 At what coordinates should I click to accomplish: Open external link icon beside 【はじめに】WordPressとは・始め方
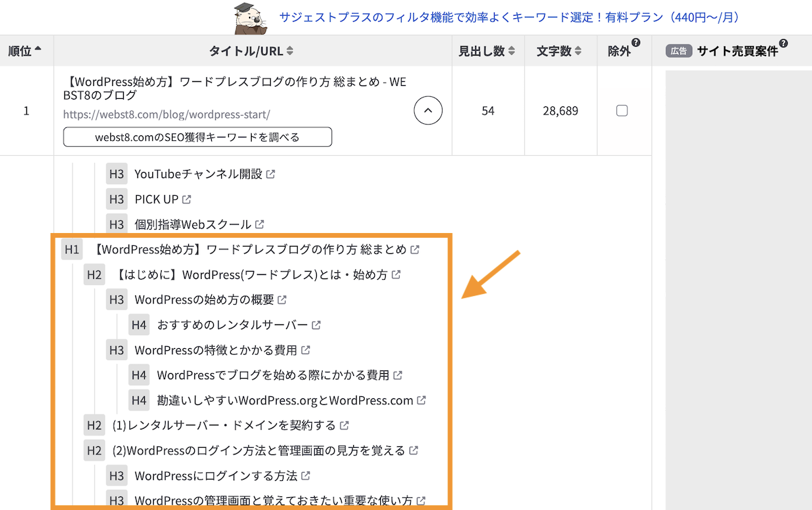[x=396, y=274]
